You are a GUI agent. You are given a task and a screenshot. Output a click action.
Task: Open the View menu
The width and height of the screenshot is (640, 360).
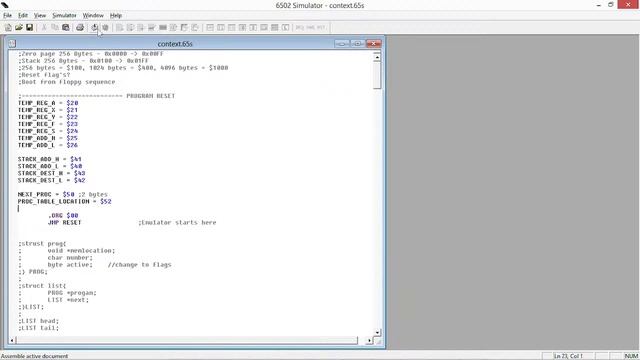40,16
